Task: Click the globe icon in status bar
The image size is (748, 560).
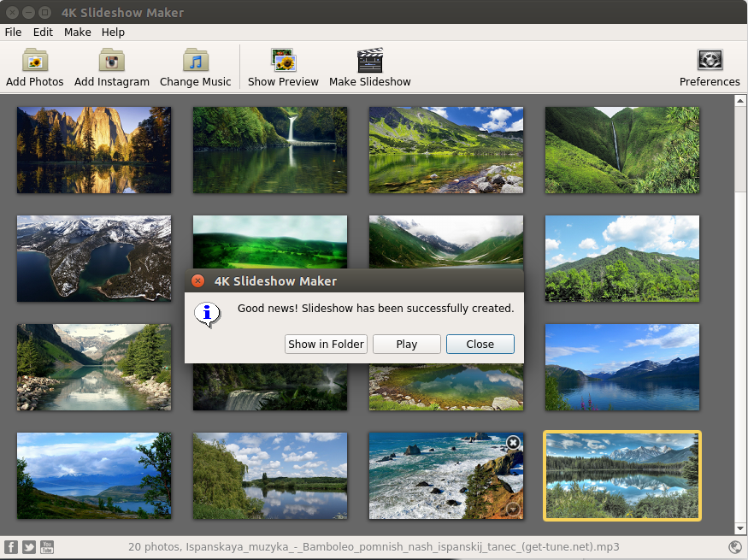Action: click(x=735, y=546)
